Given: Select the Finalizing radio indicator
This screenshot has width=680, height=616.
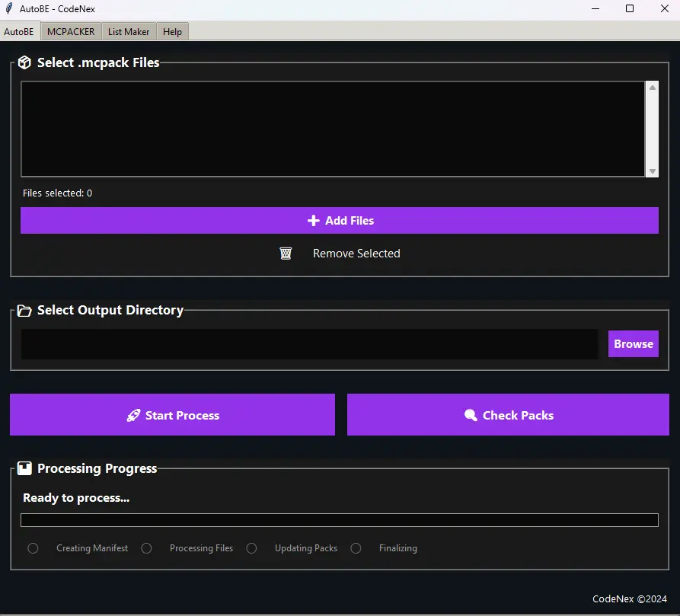Looking at the screenshot, I should point(356,548).
